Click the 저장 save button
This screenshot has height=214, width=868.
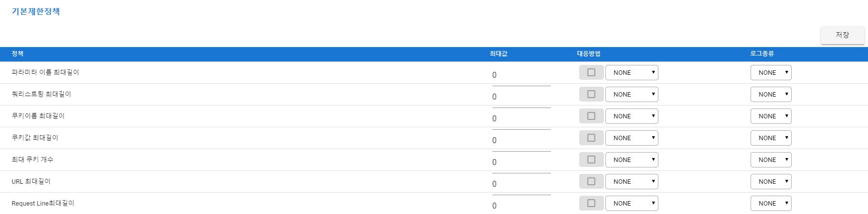(x=842, y=35)
